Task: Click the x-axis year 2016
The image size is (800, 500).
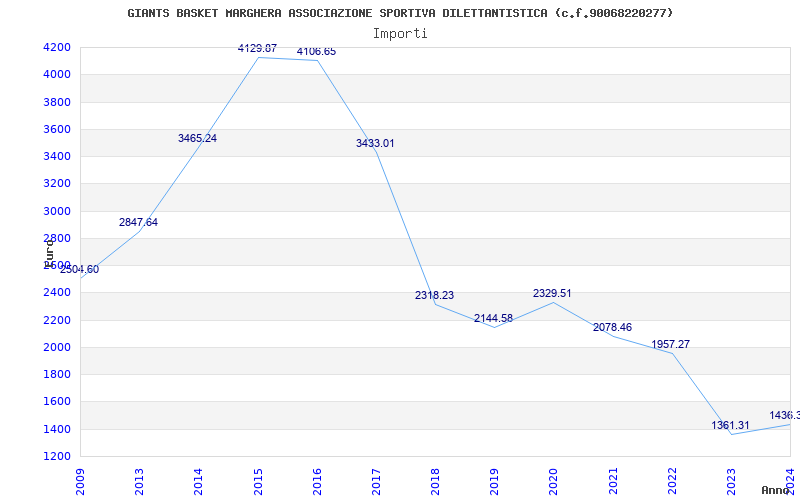Action: coord(317,482)
